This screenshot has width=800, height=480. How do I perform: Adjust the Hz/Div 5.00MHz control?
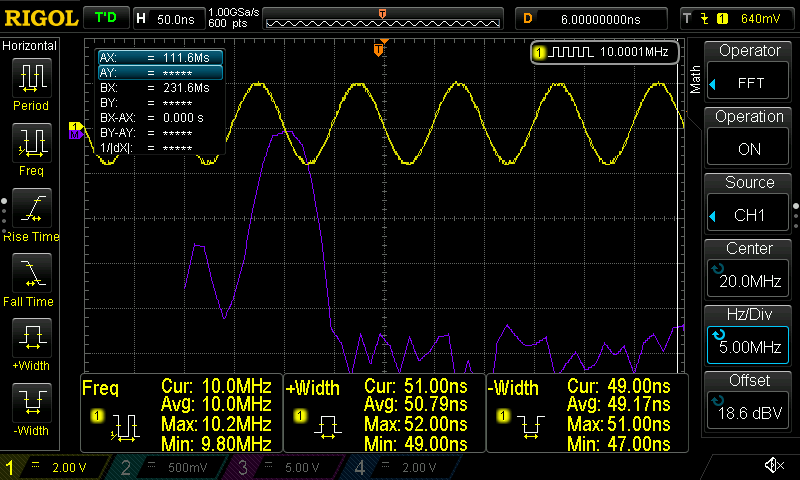click(x=750, y=335)
